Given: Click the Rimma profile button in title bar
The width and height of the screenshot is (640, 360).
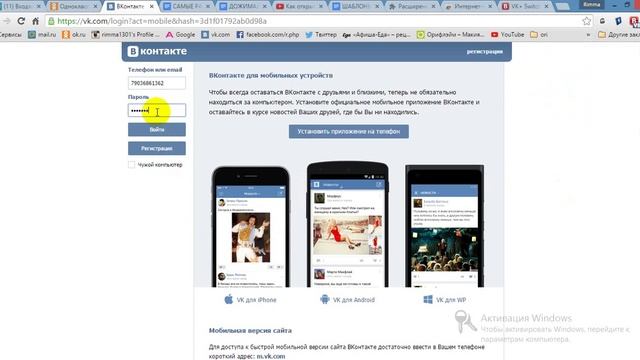Looking at the screenshot, I should pos(591,4).
